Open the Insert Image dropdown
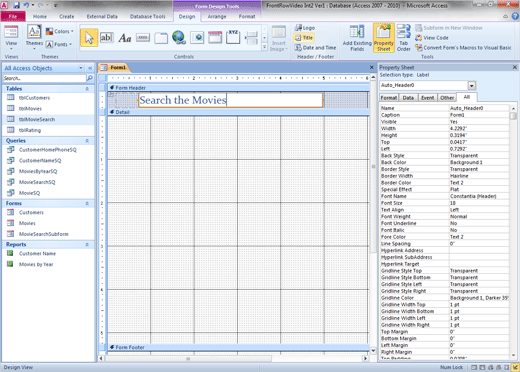Viewport: 520px width, 372px height. pyautogui.click(x=279, y=39)
